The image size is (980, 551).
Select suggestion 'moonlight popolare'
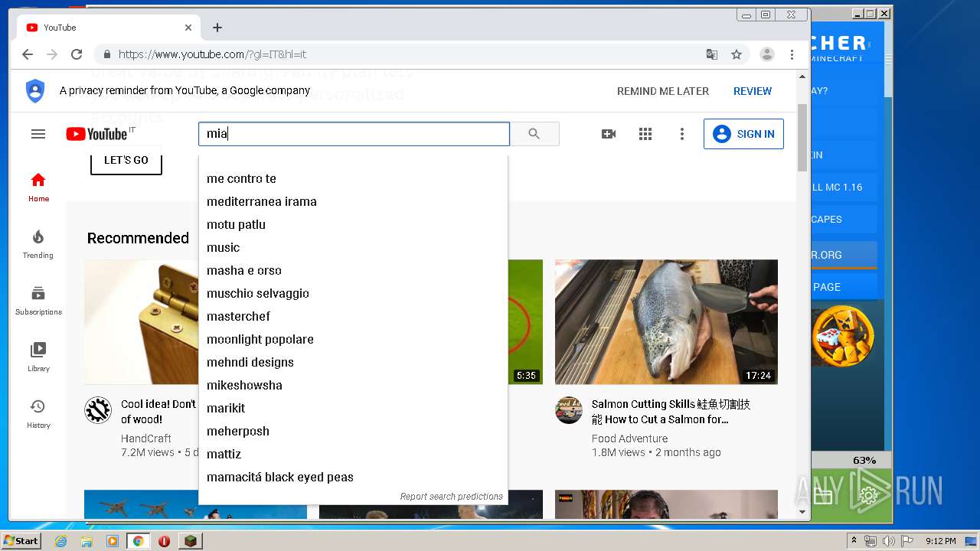pyautogui.click(x=353, y=339)
